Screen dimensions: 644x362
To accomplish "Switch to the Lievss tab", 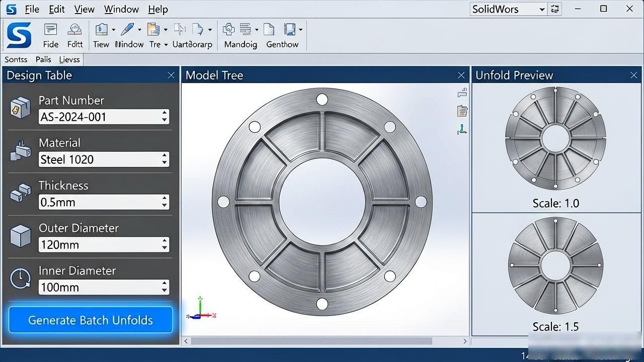I will click(x=69, y=59).
